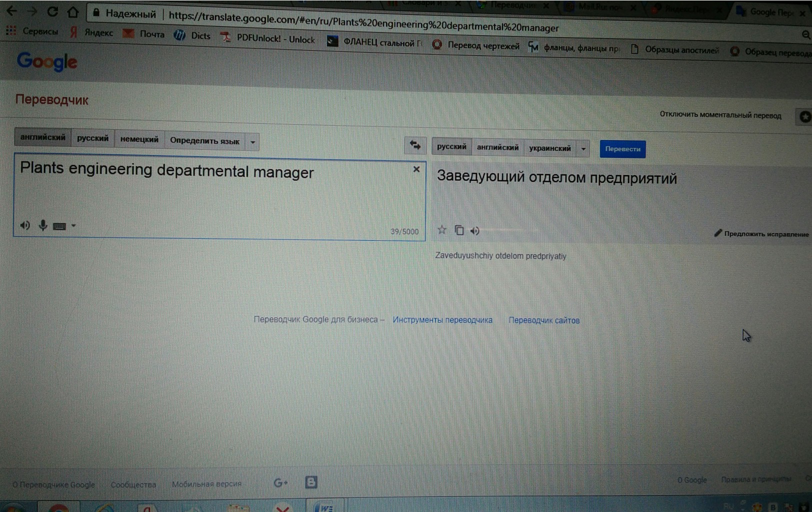
Task: Expand the source language dropdown arrow
Action: [252, 142]
